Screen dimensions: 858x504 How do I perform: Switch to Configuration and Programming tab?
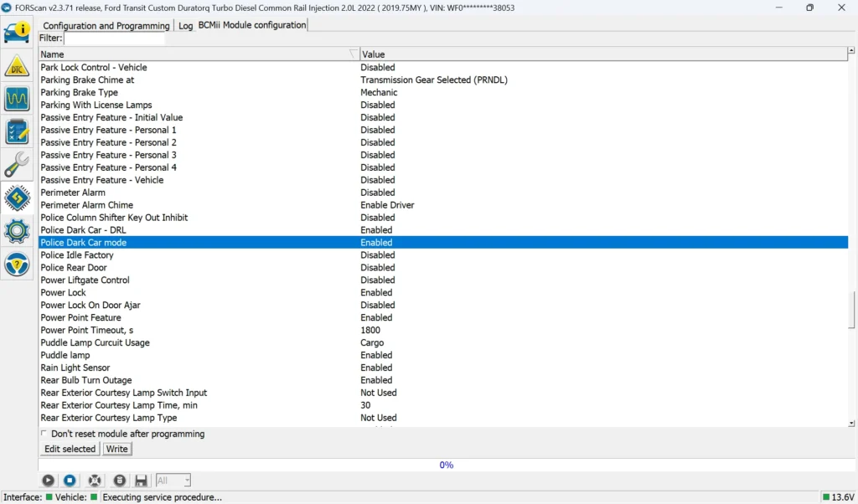[x=106, y=26]
